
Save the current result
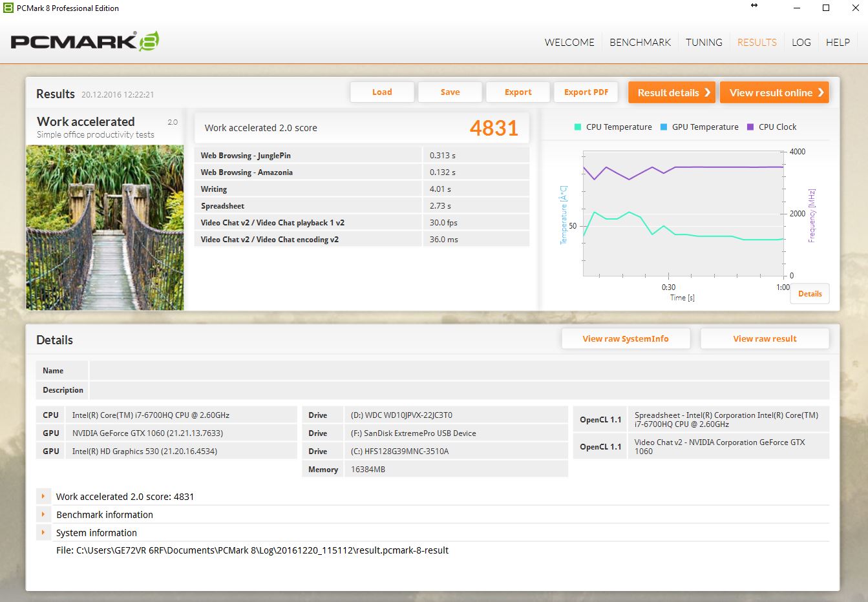(450, 92)
